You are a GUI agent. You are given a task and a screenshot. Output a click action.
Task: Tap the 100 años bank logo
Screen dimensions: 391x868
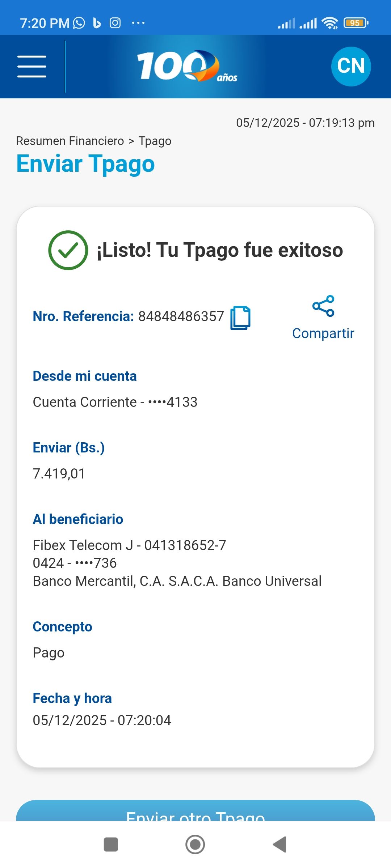[x=187, y=67]
